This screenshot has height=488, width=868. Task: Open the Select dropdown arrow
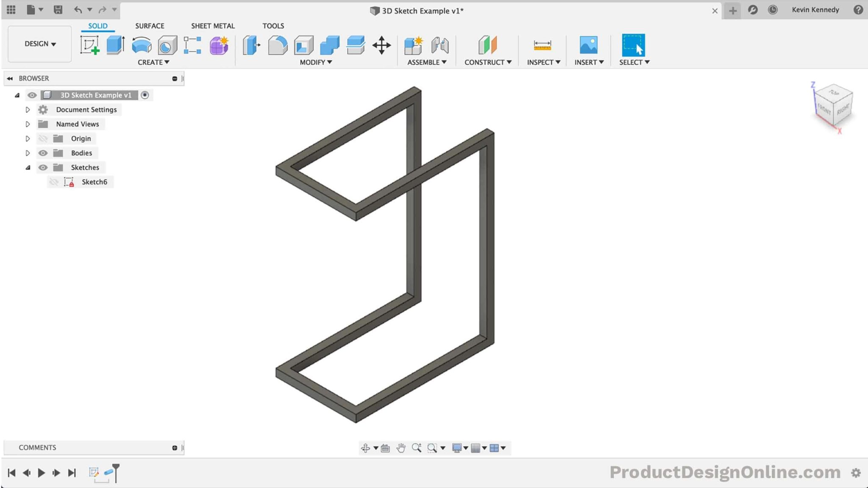click(x=648, y=62)
